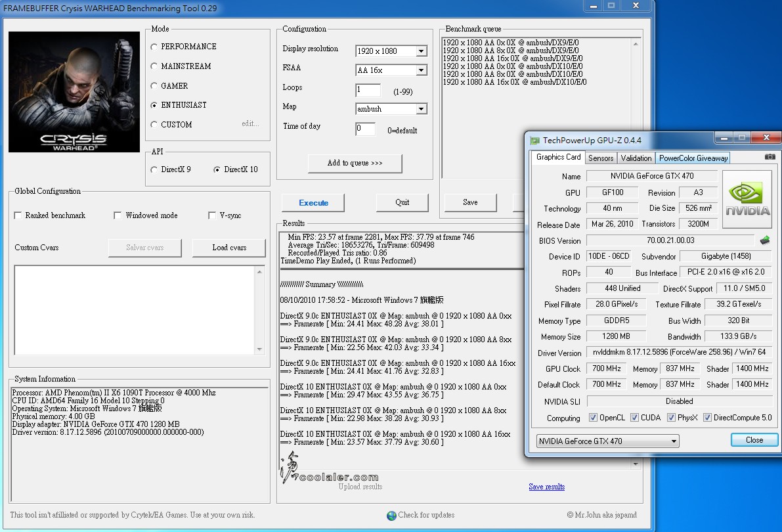782x532 pixels.
Task: Select queue entry 'AA 16x 0X @ ambush/DX10/E/0'
Action: (515, 82)
